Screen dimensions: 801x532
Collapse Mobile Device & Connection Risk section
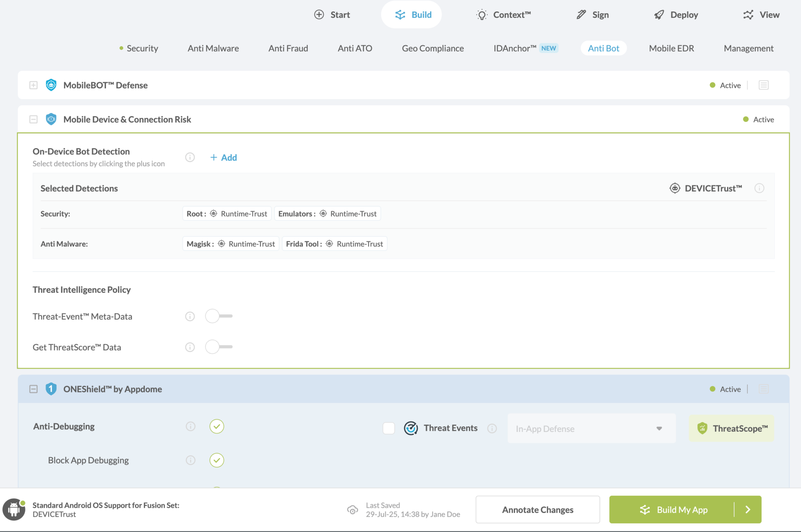pyautogui.click(x=34, y=119)
